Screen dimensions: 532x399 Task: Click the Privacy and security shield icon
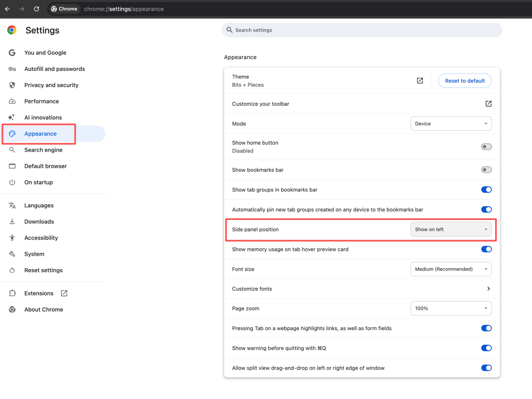(12, 85)
